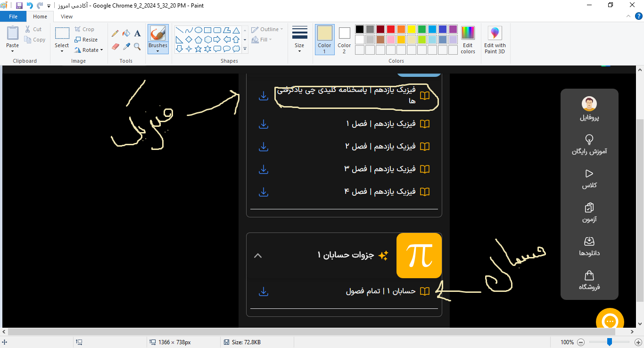Click the Resize button
The height and width of the screenshot is (348, 644).
click(x=86, y=40)
